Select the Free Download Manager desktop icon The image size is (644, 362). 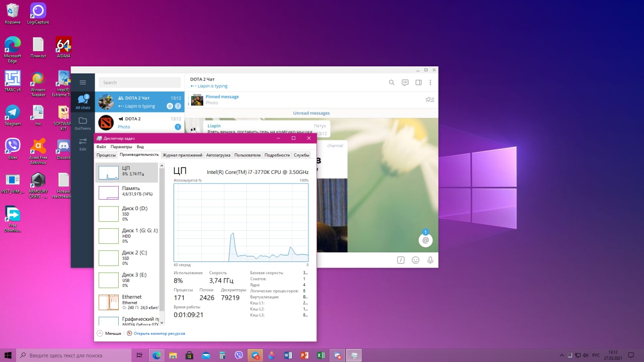[x=13, y=220]
